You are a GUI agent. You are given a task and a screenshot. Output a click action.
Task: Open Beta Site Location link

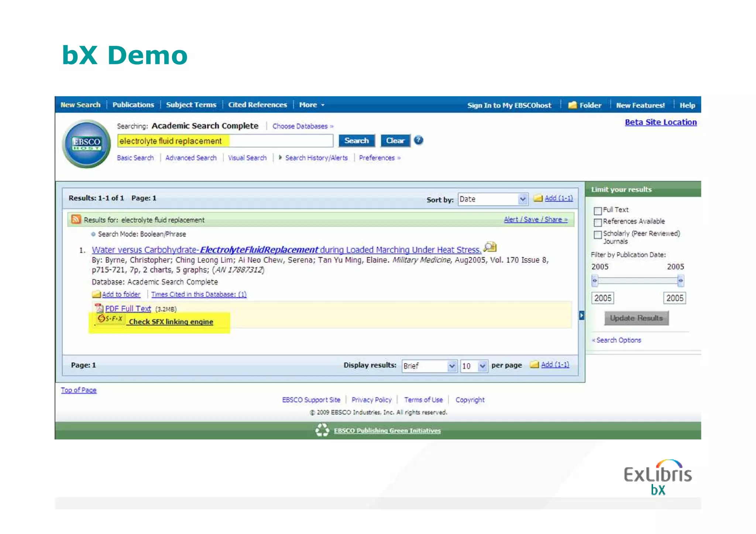pos(661,122)
